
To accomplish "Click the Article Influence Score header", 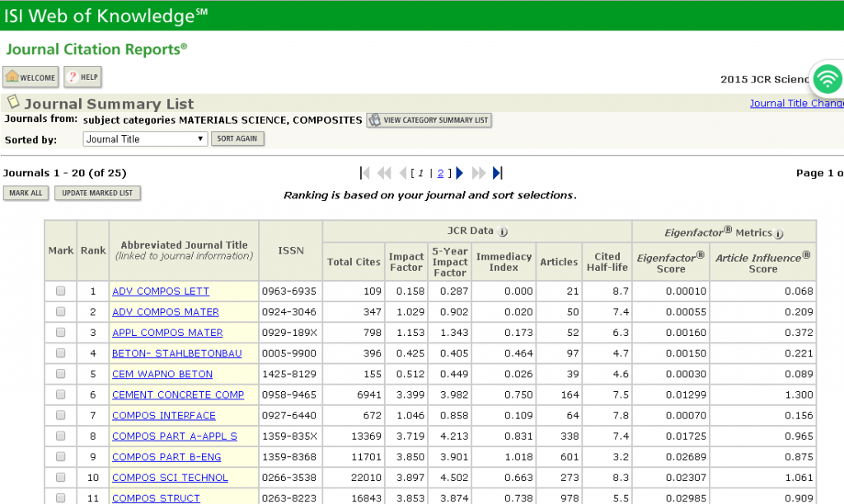I will click(762, 262).
